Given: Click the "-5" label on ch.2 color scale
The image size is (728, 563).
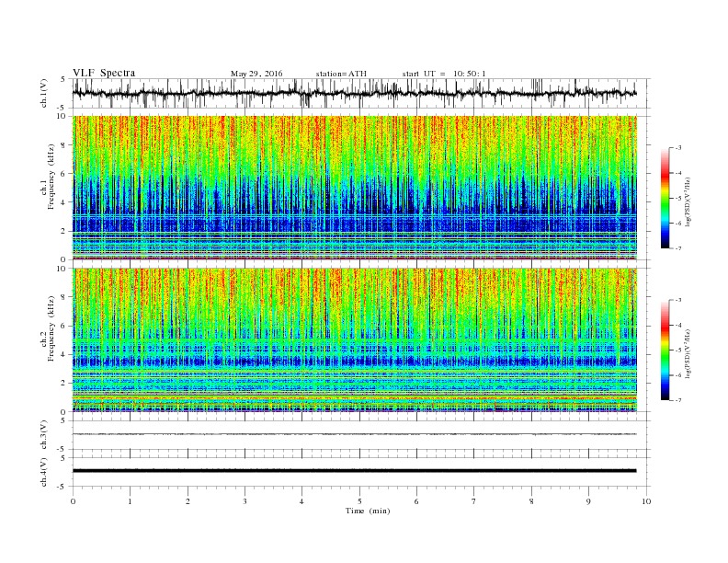Looking at the screenshot, I should (677, 350).
